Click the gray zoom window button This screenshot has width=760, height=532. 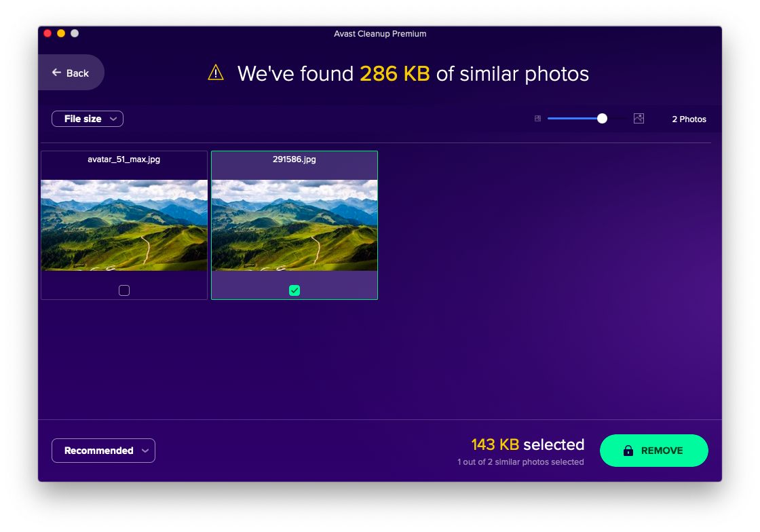point(75,33)
